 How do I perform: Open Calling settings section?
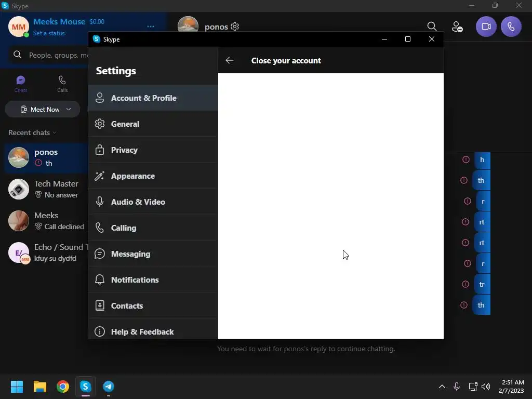(153, 228)
